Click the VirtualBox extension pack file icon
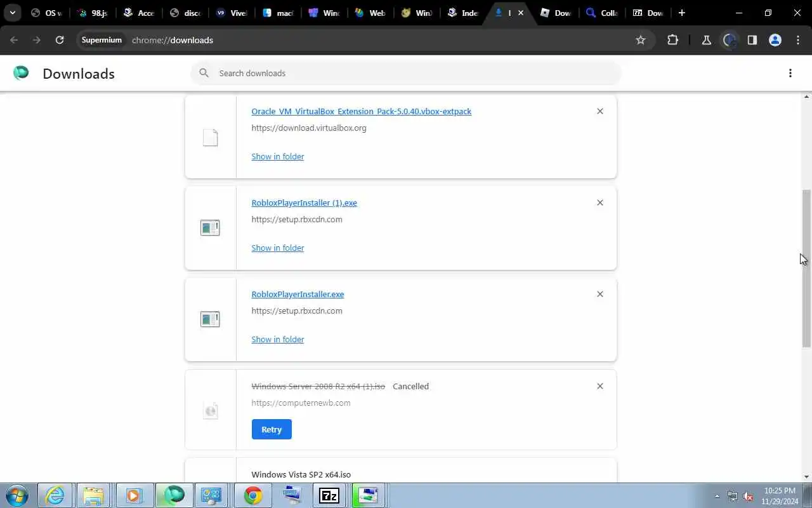This screenshot has height=508, width=812. (x=210, y=137)
